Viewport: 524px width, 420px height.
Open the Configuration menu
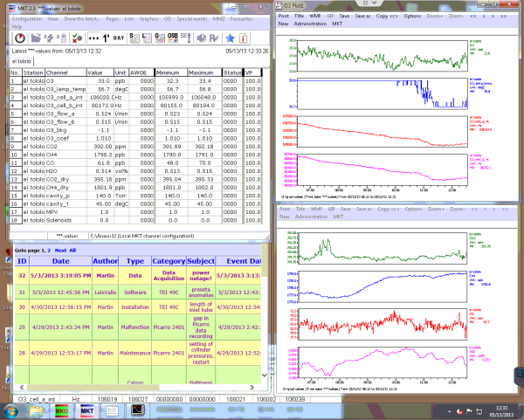coord(26,18)
